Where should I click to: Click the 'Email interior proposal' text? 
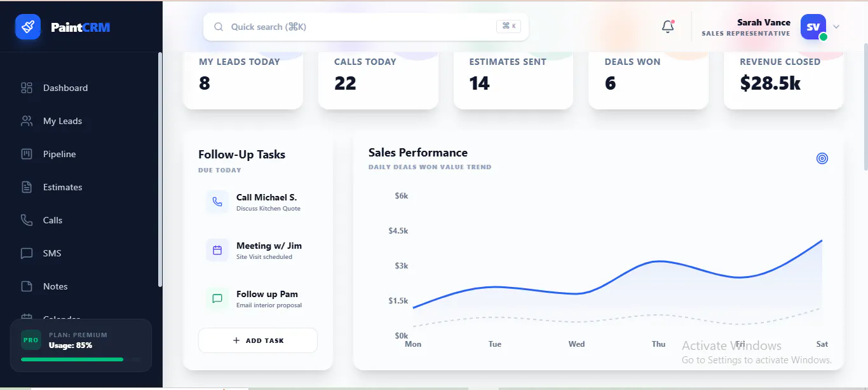pyautogui.click(x=269, y=305)
